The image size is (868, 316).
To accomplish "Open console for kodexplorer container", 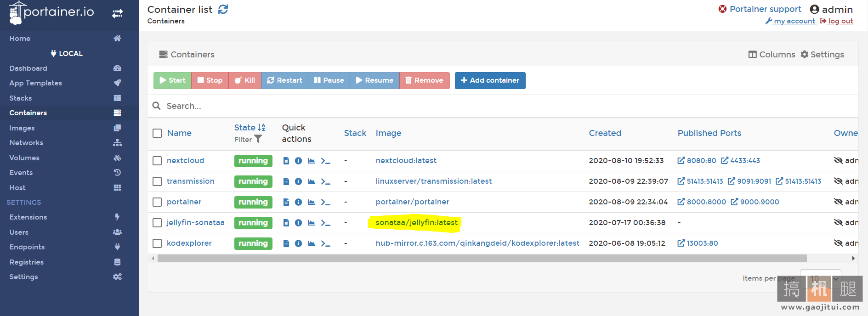I will click(x=325, y=243).
